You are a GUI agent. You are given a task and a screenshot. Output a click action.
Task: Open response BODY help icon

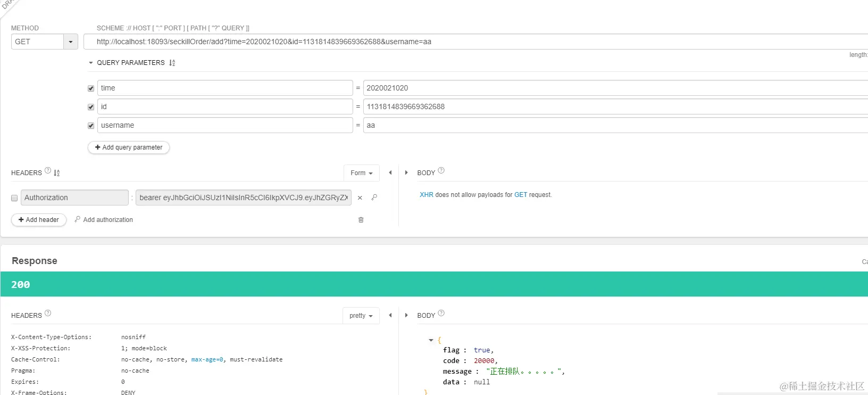click(441, 313)
